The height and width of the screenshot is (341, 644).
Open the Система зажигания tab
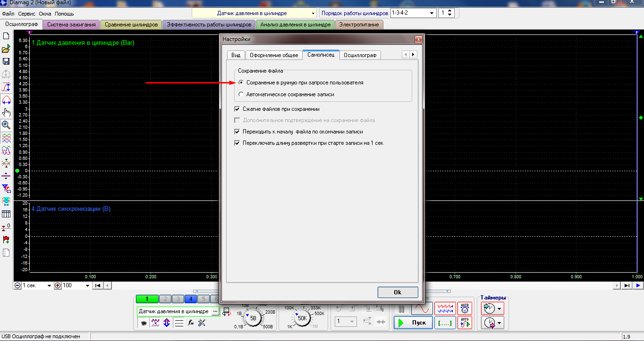(x=71, y=25)
